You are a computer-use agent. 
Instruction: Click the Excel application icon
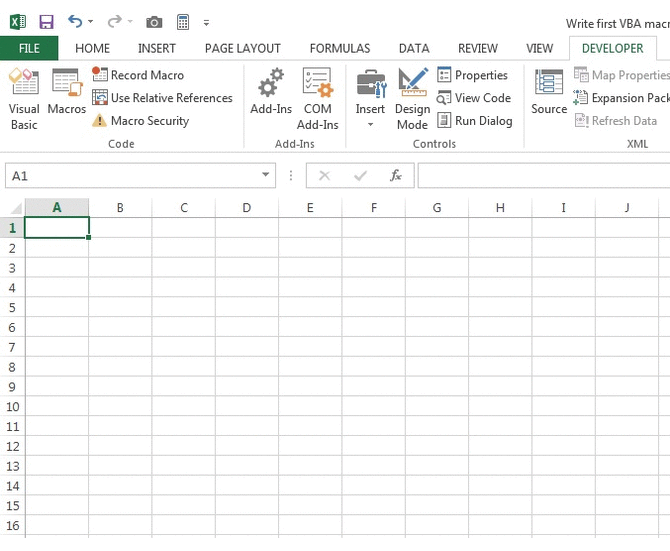pos(18,22)
